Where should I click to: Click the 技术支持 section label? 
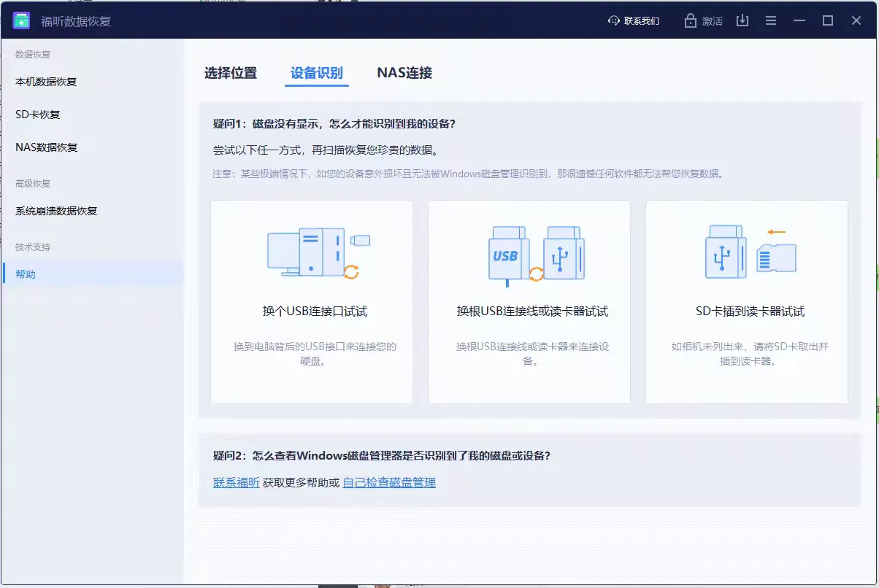click(x=33, y=247)
